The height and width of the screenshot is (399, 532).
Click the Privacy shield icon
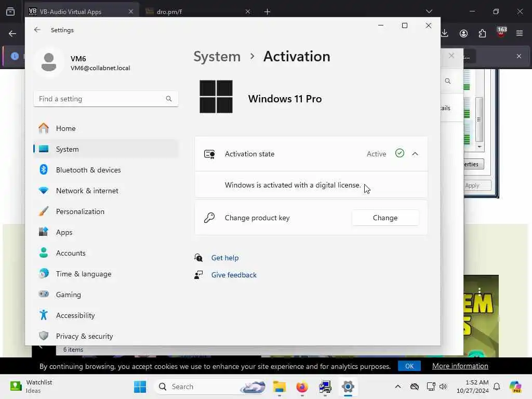coord(44,336)
